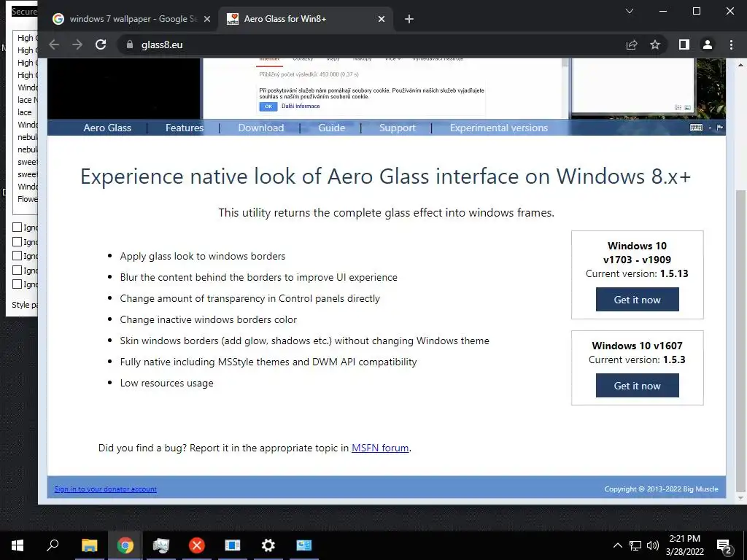Click the scrollbar up arrow of the page
The width and height of the screenshot is (747, 560).
pos(740,64)
